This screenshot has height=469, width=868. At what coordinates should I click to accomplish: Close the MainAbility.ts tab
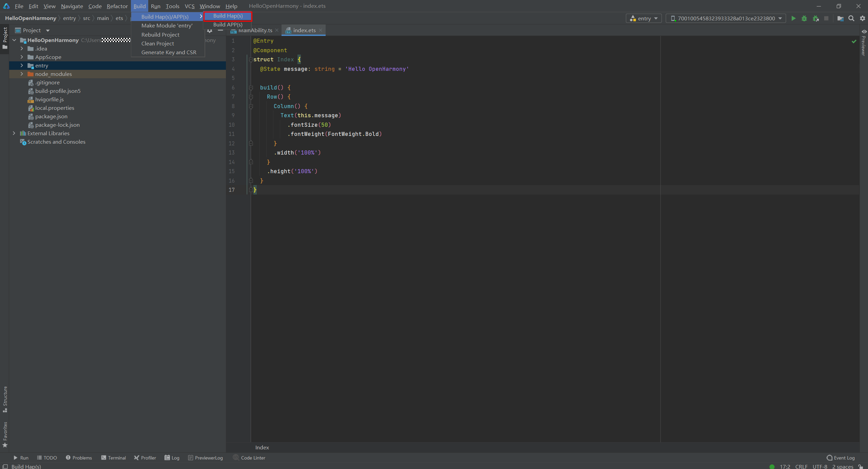277,30
